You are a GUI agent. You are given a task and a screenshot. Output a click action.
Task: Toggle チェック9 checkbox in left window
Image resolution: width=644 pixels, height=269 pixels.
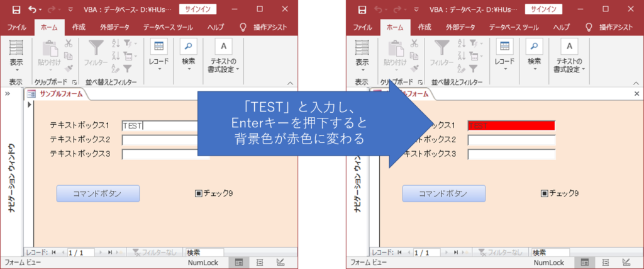(198, 193)
